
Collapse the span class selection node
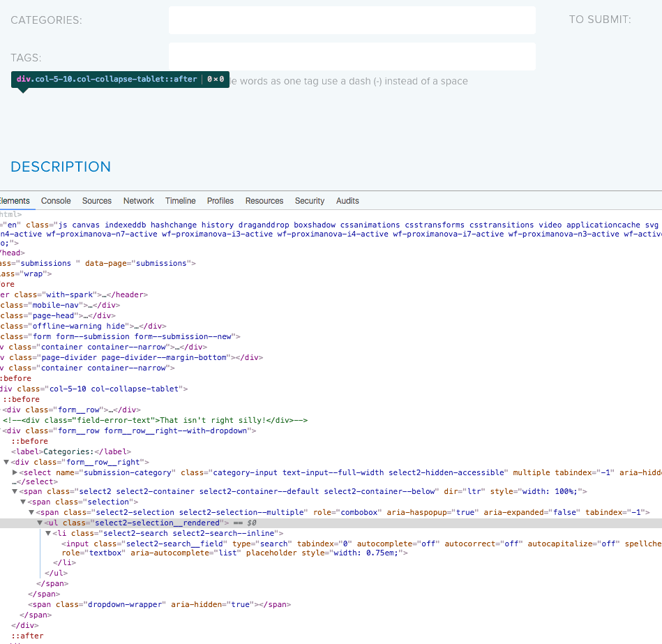(x=23, y=502)
